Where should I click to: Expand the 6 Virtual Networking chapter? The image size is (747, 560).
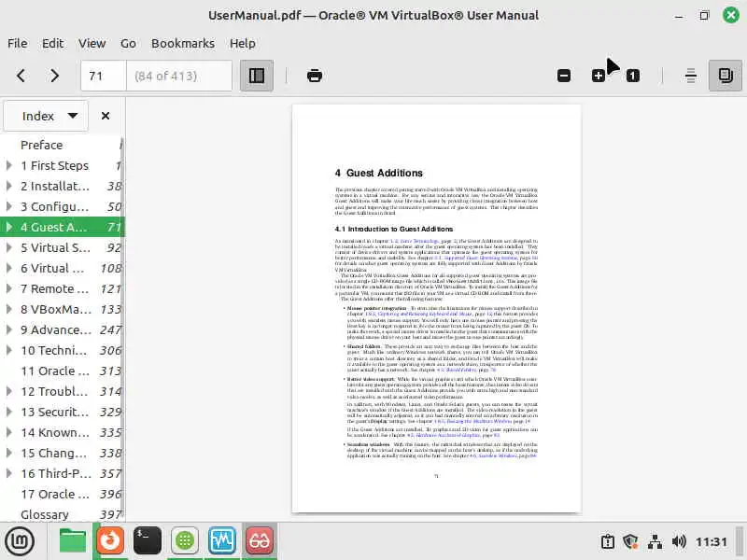pos(9,268)
